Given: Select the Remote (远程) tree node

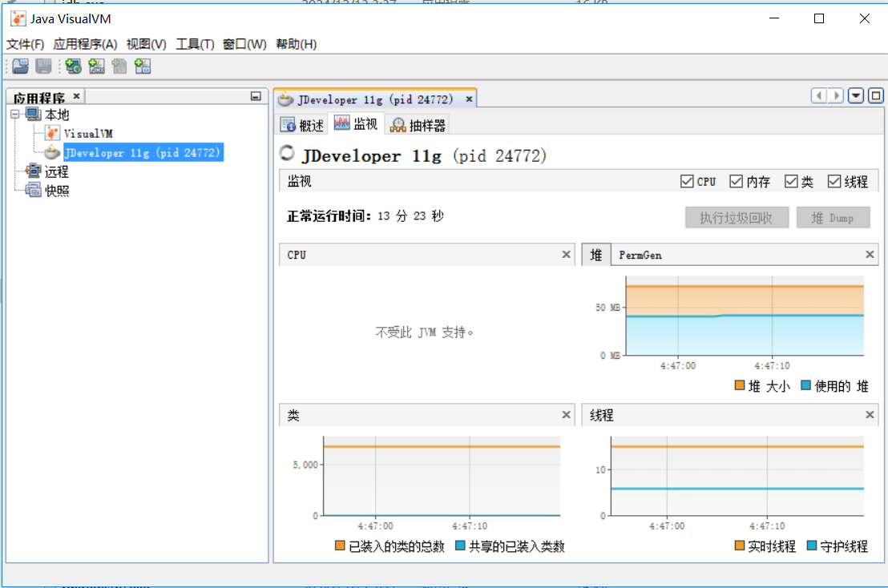Looking at the screenshot, I should coord(57,171).
